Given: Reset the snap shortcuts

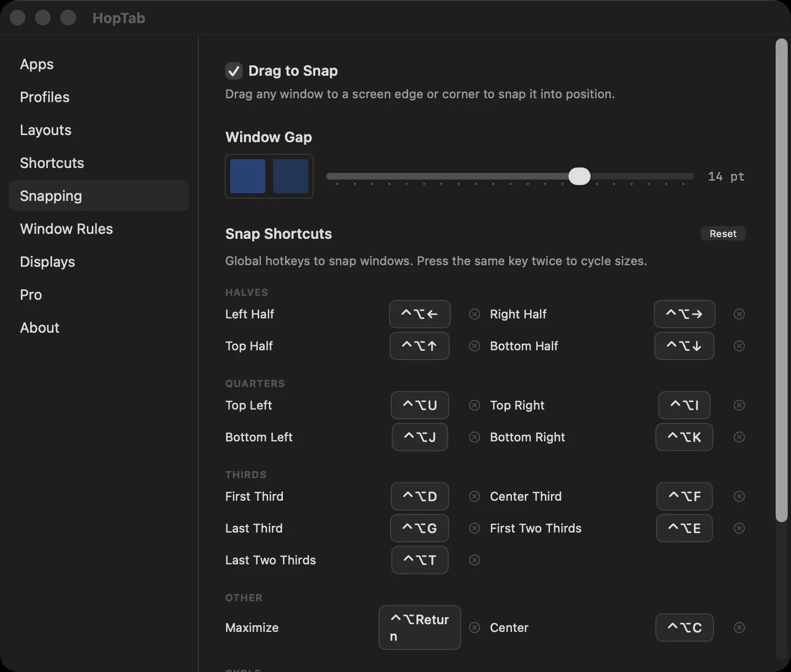Looking at the screenshot, I should coord(723,234).
